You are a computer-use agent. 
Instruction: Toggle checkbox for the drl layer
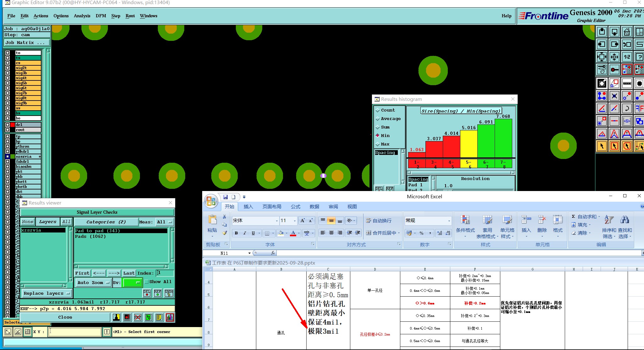point(8,125)
